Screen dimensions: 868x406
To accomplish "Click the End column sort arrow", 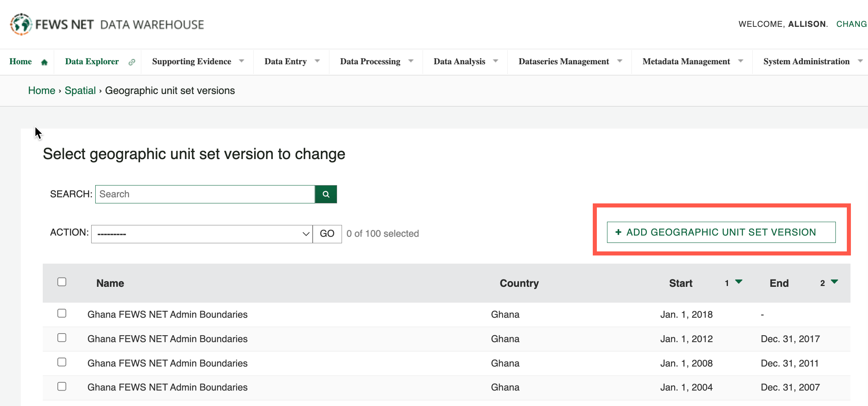I will tap(834, 282).
